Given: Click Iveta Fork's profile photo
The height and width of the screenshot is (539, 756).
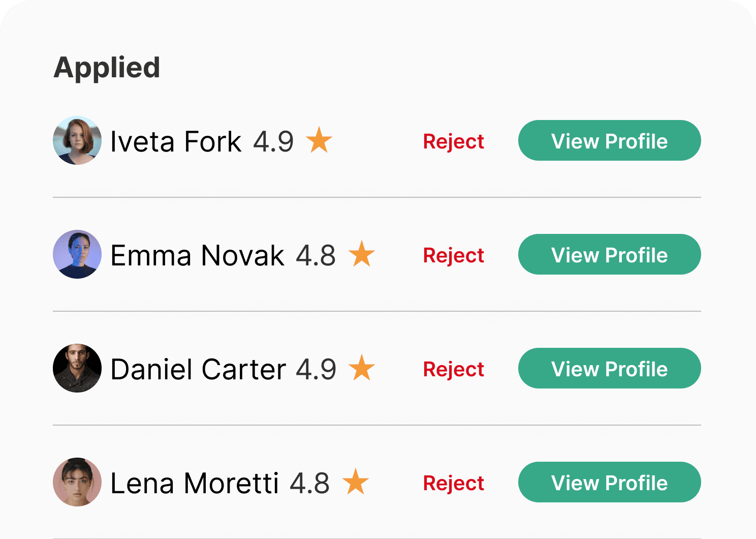Looking at the screenshot, I should 77,140.
